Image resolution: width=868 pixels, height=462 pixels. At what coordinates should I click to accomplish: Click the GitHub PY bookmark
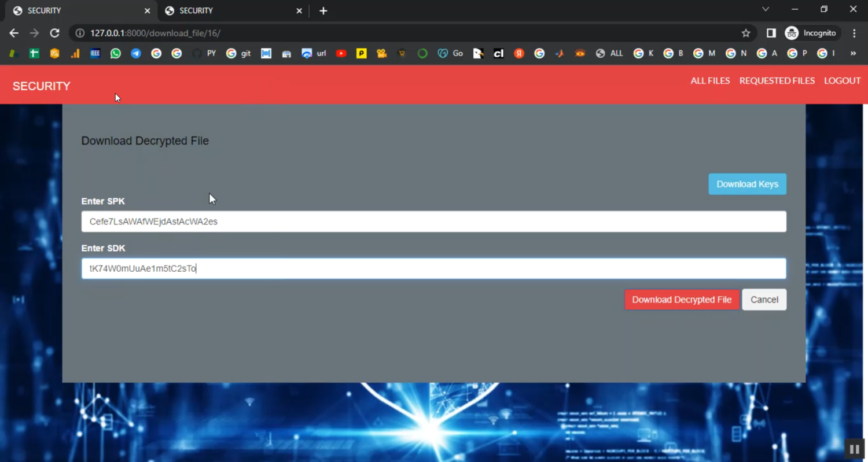pyautogui.click(x=204, y=53)
